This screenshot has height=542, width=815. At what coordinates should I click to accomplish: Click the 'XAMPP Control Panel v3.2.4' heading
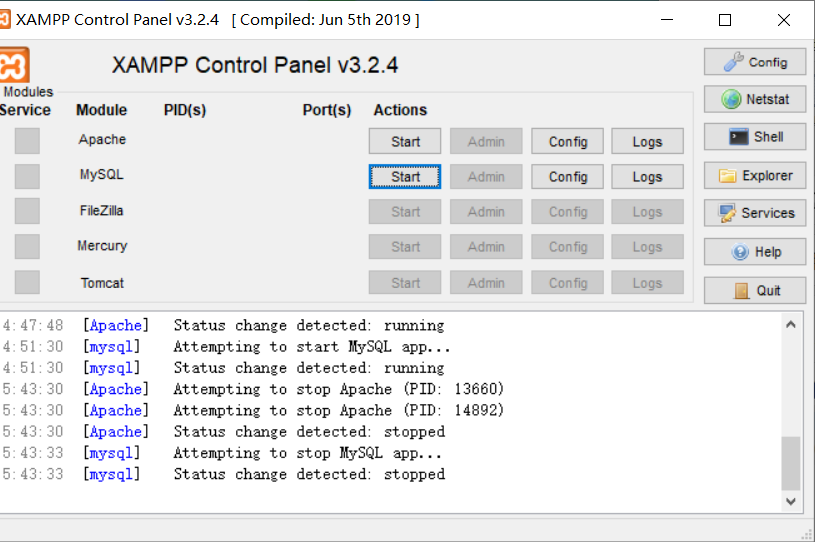pyautogui.click(x=255, y=65)
